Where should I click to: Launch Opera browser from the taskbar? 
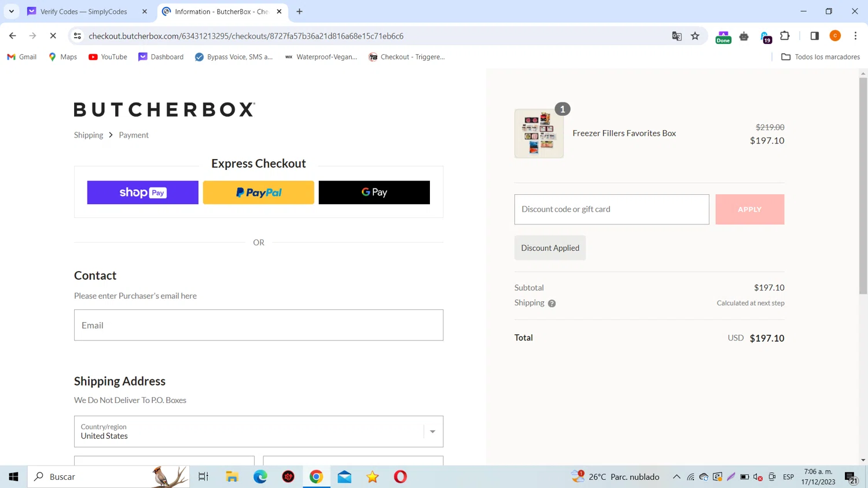(x=400, y=476)
